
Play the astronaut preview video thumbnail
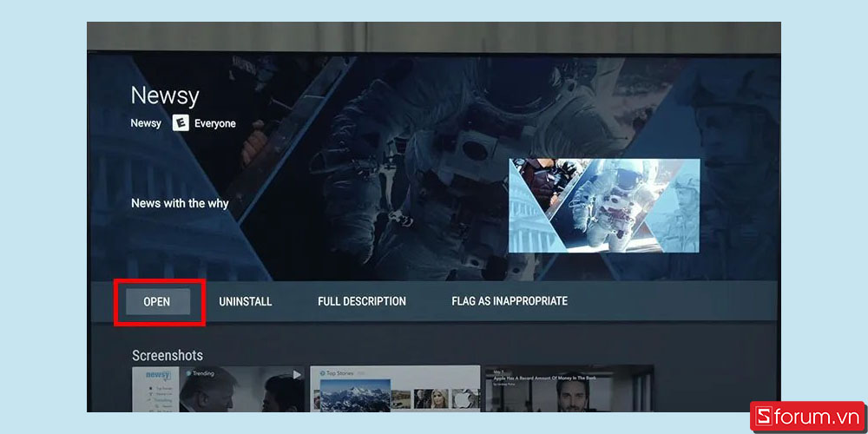(604, 206)
